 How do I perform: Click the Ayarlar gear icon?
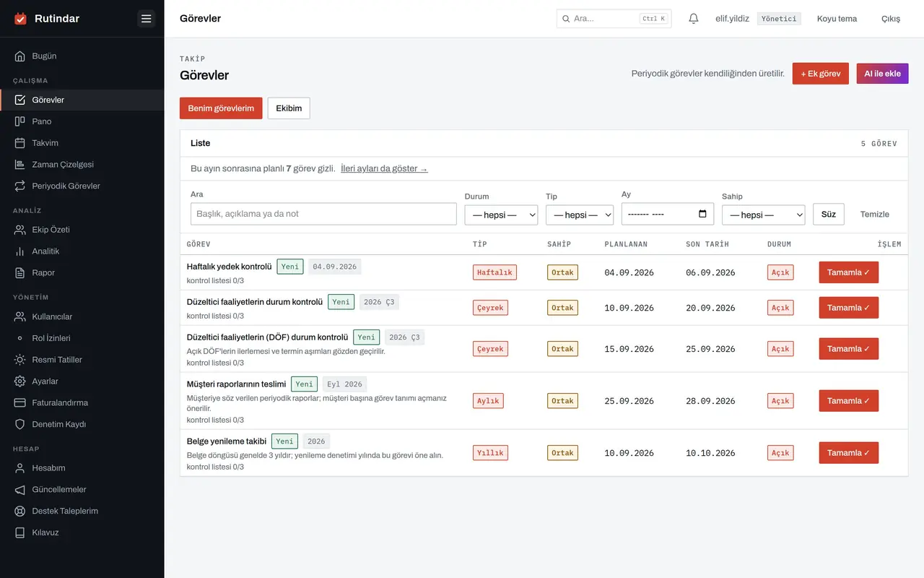click(20, 381)
